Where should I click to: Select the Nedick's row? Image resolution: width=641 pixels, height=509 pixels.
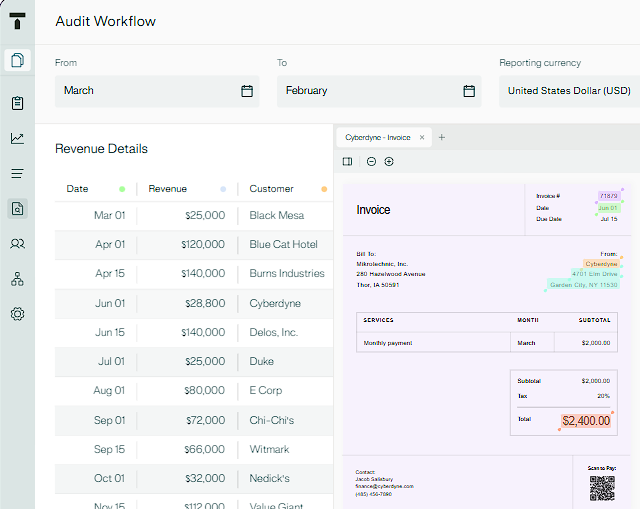pyautogui.click(x=194, y=478)
